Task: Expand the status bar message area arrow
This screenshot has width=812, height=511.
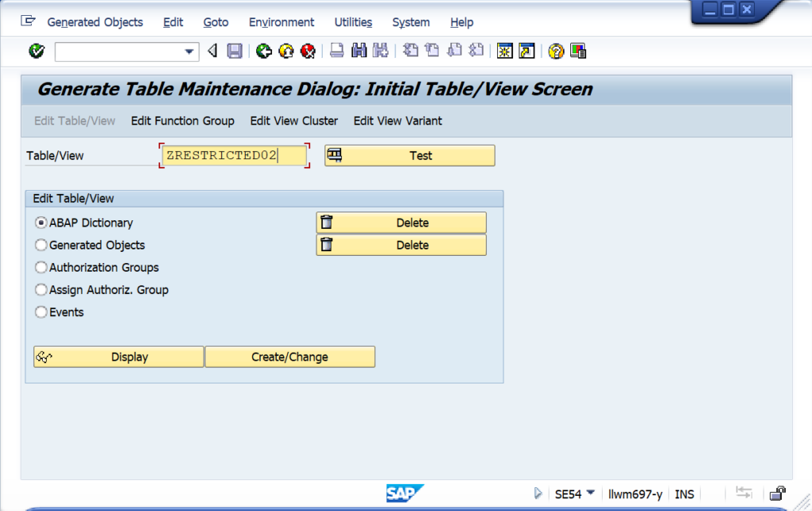Action: (x=538, y=494)
